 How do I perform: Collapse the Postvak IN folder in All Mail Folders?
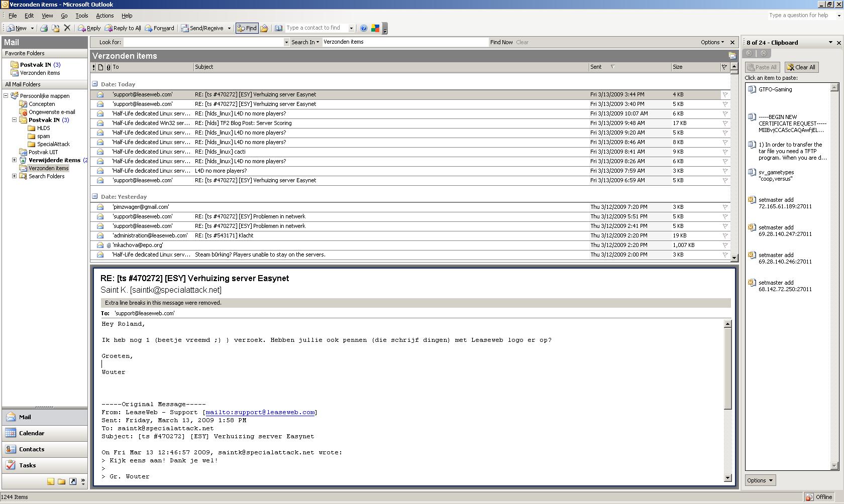click(14, 120)
